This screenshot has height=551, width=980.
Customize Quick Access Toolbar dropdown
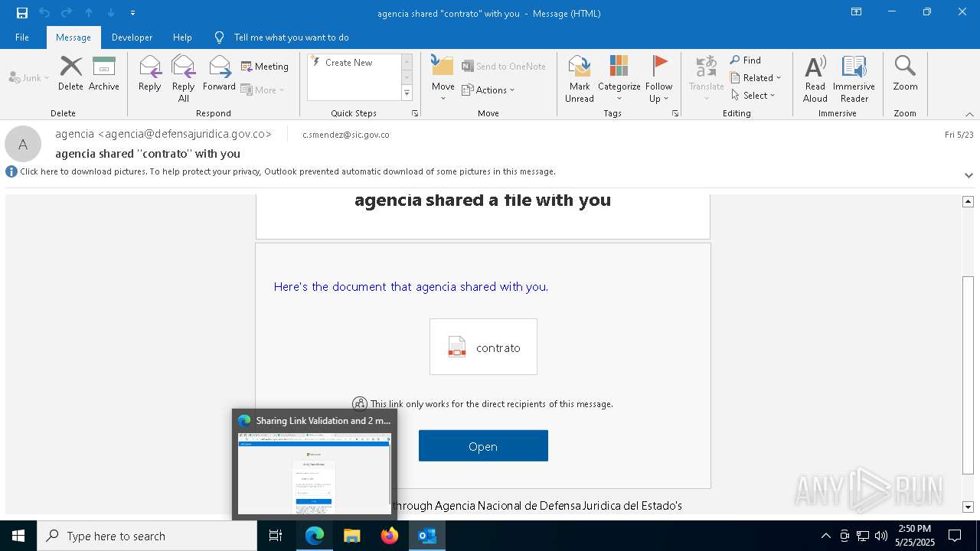point(132,13)
